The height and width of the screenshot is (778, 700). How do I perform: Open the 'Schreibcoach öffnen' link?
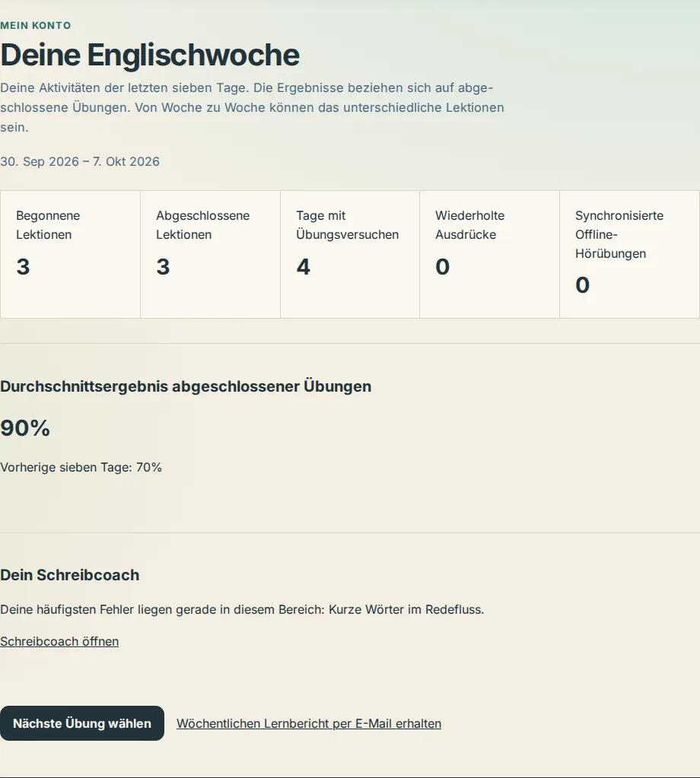(x=59, y=641)
